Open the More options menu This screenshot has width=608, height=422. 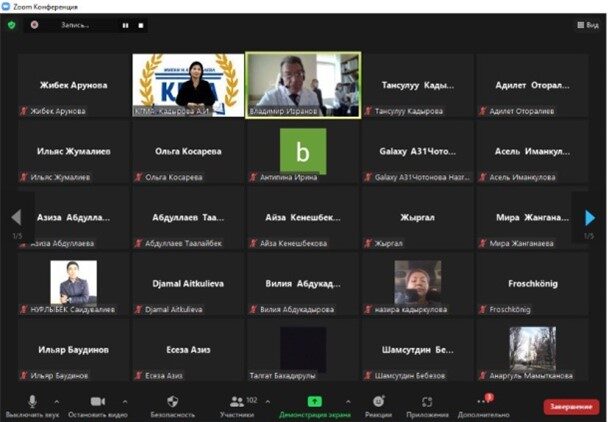(484, 402)
